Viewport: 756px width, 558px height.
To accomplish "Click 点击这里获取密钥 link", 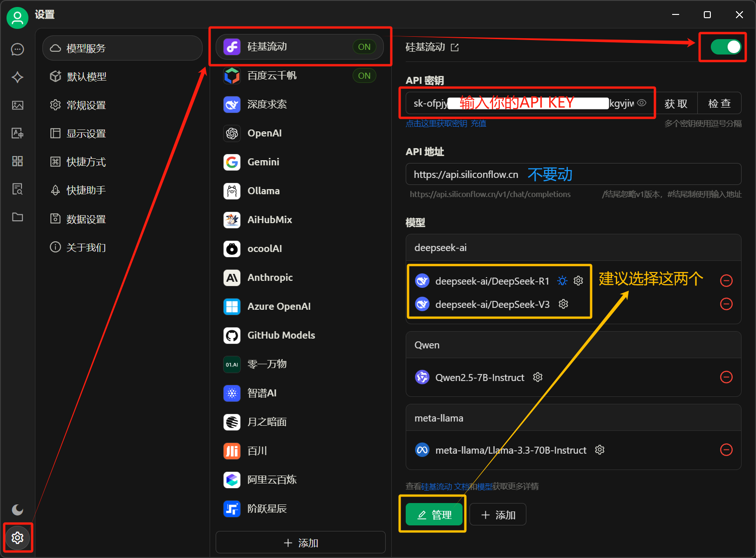I will pyautogui.click(x=436, y=123).
